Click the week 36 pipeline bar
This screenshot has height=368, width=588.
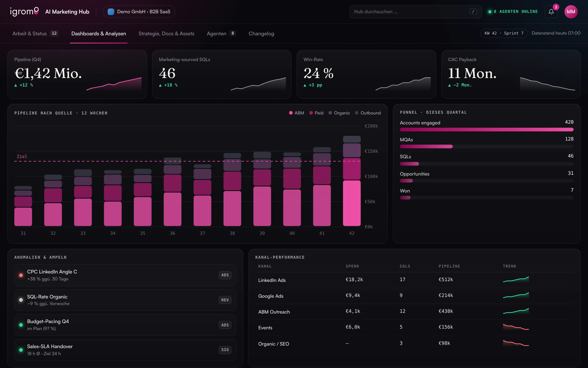tap(173, 192)
